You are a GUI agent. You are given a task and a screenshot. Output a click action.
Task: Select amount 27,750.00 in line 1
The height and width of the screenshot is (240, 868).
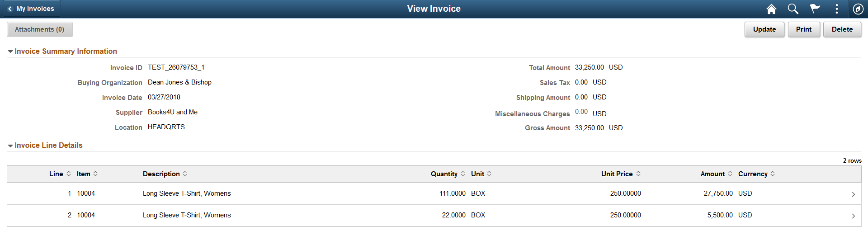pos(718,193)
